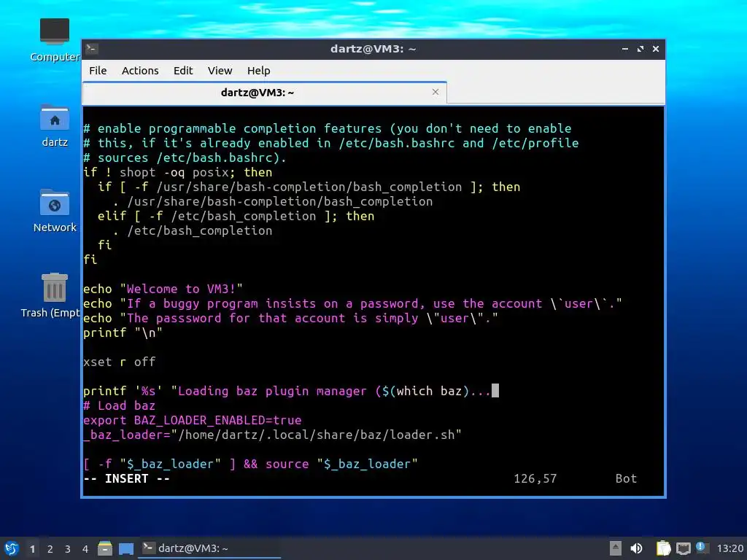747x560 pixels.
Task: Open the Lubuntu start menu
Action: tap(12, 548)
